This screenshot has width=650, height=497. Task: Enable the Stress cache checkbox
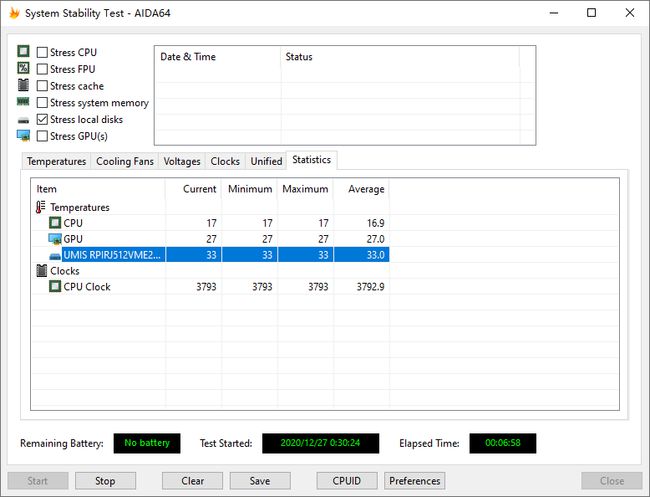point(42,86)
